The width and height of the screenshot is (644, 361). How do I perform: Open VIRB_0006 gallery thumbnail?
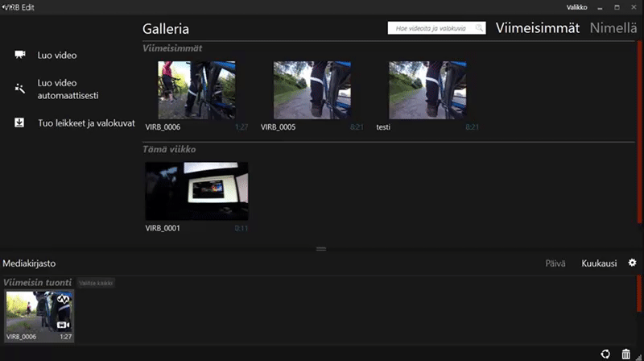(x=196, y=90)
